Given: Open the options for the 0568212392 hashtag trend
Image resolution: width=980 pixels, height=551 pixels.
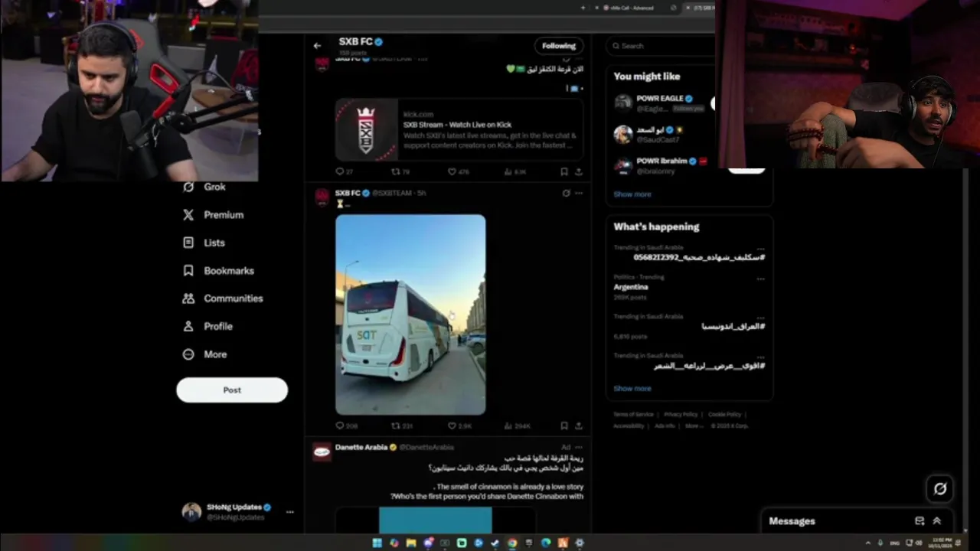Looking at the screenshot, I should tap(760, 249).
